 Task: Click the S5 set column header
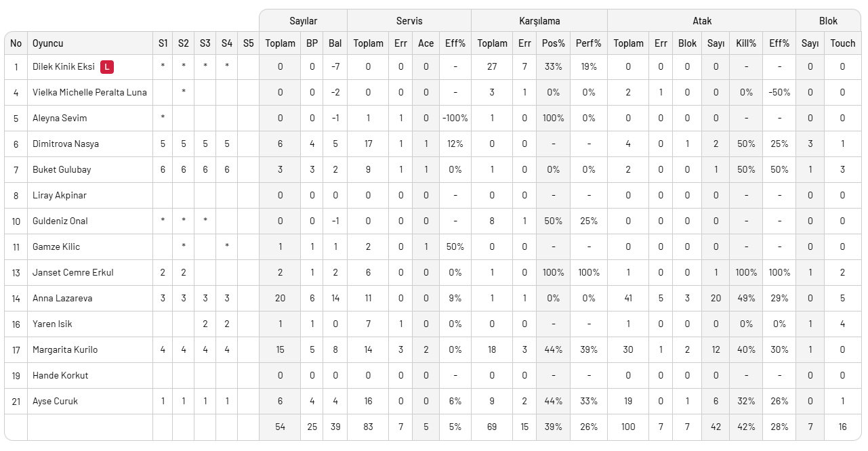(248, 43)
